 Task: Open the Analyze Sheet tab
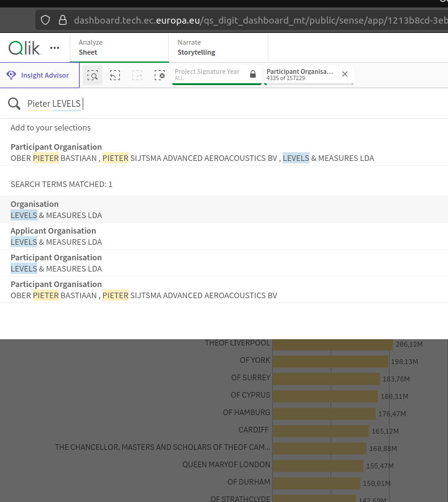(119, 47)
